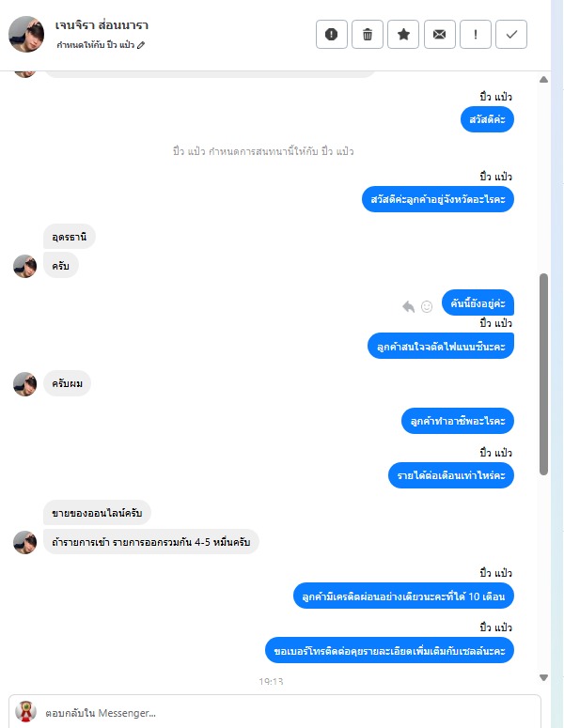This screenshot has width=564, height=728.
Task: Open emoji reaction for คันนี้ยังอยู่ค่ะ message
Action: [x=427, y=306]
